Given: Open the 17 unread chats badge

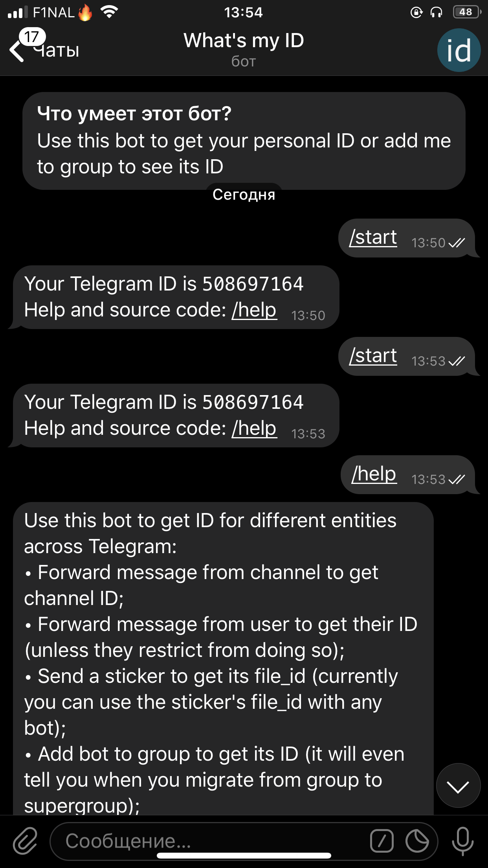Looking at the screenshot, I should tap(32, 37).
